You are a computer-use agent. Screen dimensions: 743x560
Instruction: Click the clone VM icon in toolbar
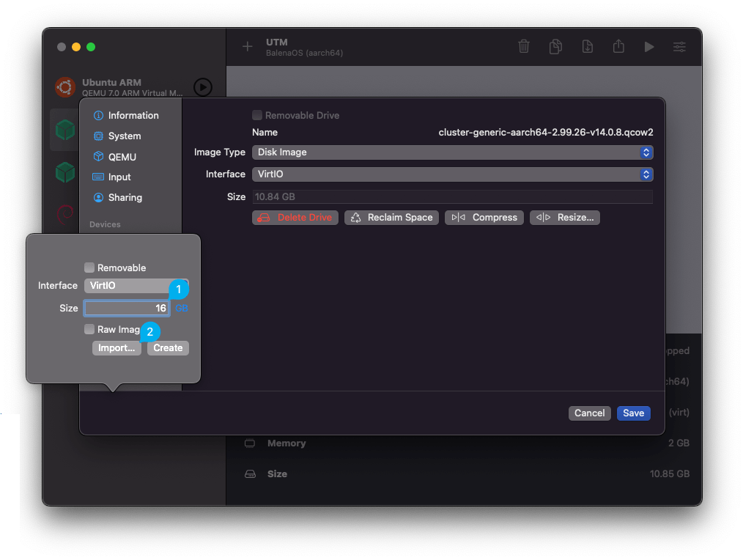point(555,46)
